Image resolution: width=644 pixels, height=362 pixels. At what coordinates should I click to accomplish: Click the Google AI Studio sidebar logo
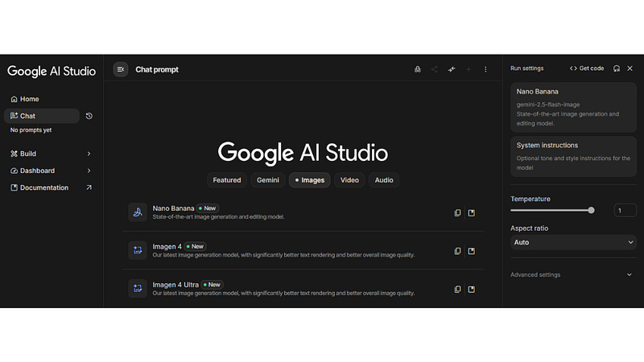(52, 71)
